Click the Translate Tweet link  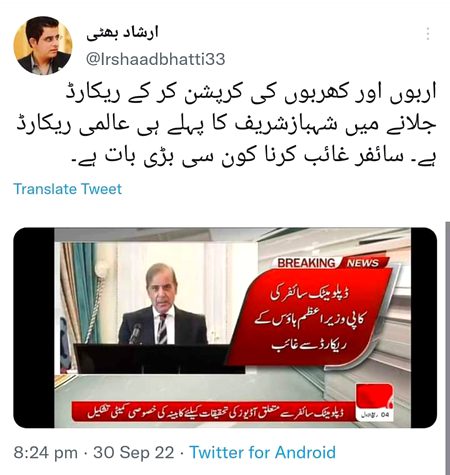pos(68,189)
